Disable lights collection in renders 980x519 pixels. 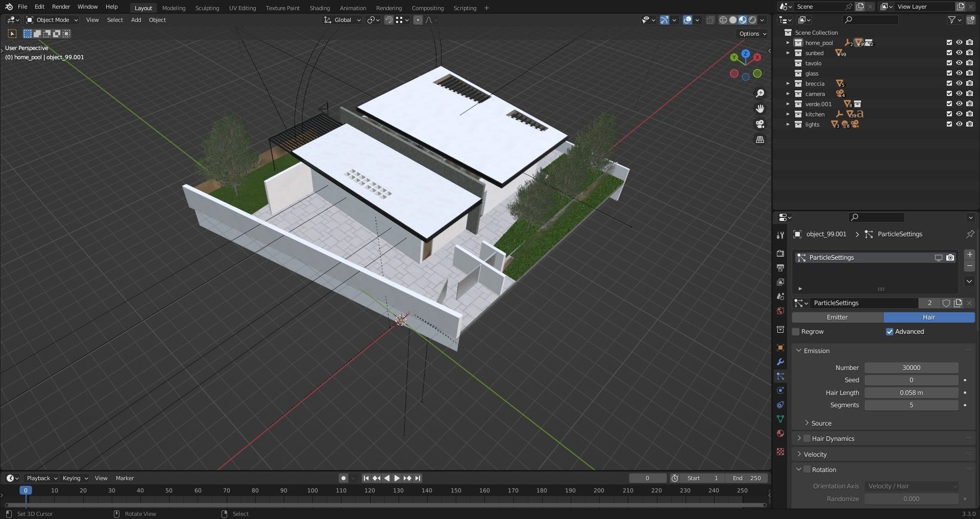[969, 125]
